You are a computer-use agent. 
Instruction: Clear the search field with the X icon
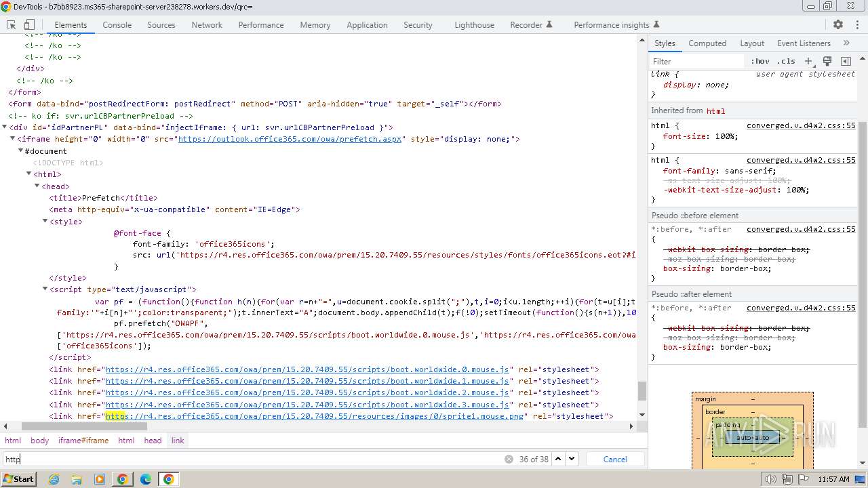[509, 459]
